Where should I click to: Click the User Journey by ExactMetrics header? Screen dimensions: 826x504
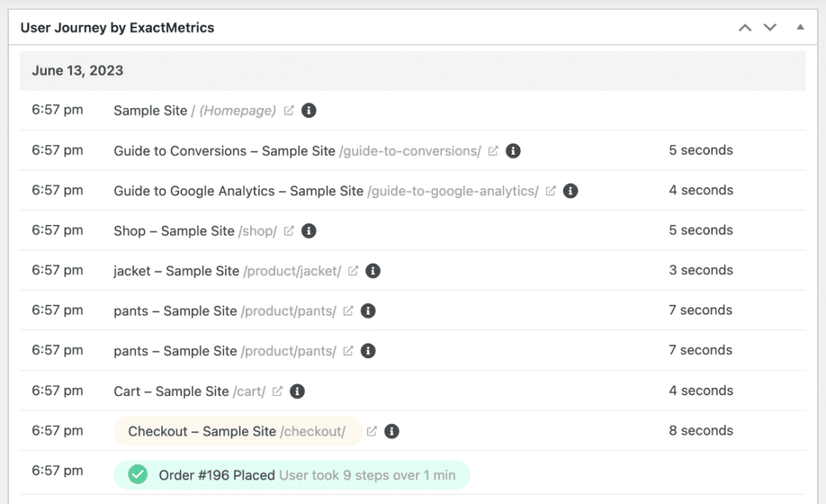point(118,27)
